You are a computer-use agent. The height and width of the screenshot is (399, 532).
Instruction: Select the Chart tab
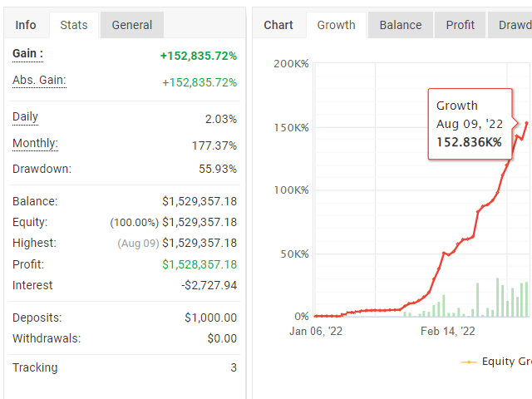coord(278,25)
